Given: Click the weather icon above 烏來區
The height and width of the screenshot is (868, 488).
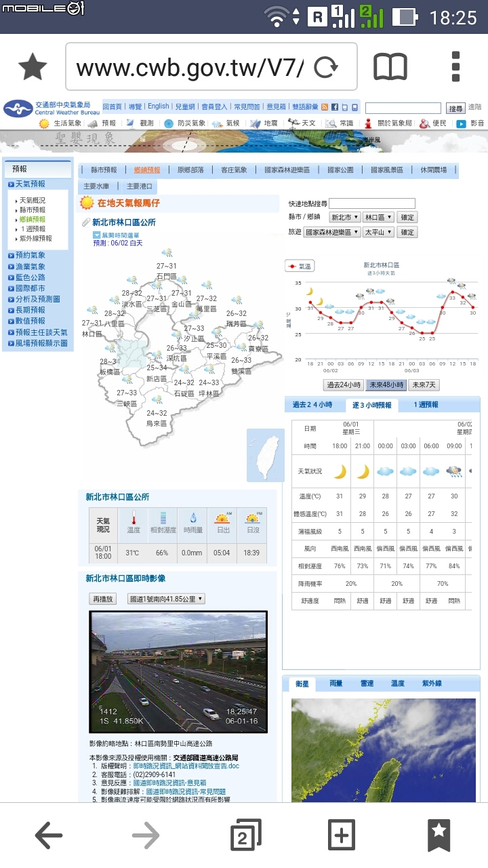Looking at the screenshot, I should click(157, 401).
